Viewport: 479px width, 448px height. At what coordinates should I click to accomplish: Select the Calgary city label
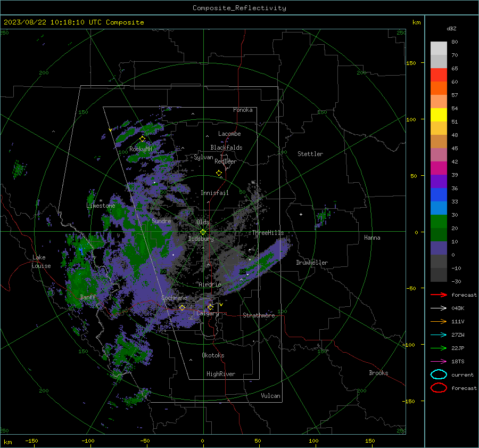(208, 313)
